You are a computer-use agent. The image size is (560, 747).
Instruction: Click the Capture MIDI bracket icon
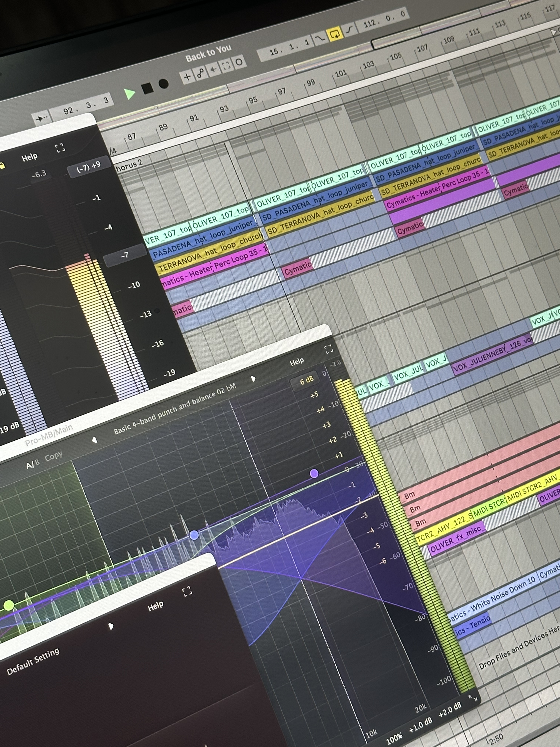(226, 66)
